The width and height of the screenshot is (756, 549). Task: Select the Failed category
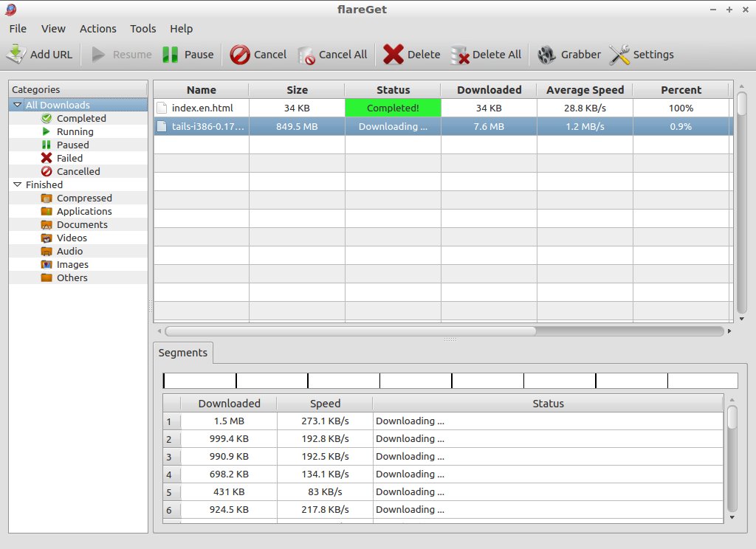click(x=70, y=158)
